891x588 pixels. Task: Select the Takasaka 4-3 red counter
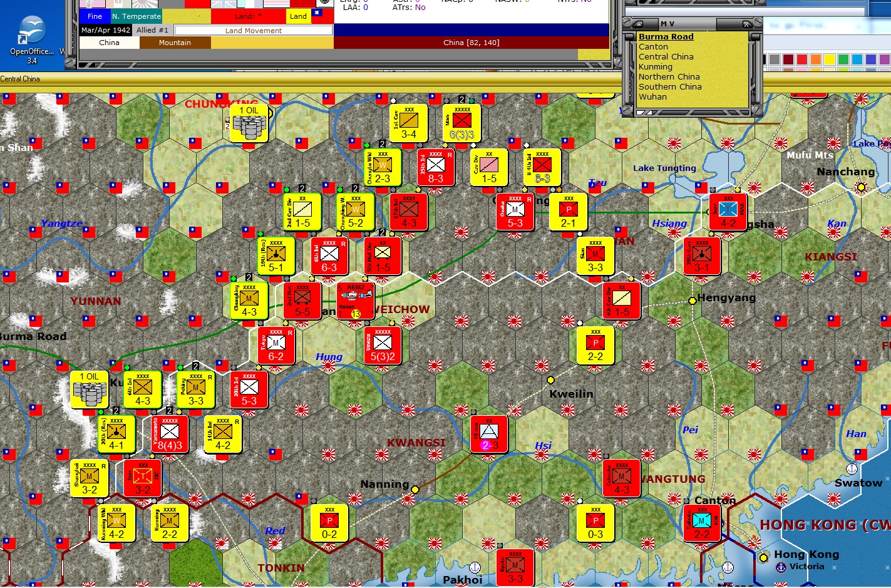point(622,478)
